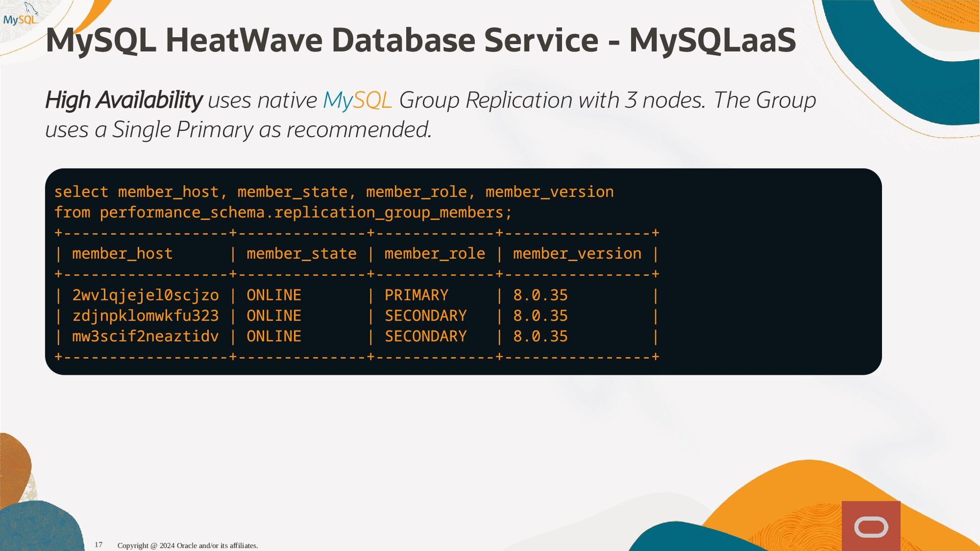Screen dimensions: 980x551
Task: Click the 'Copyright @ 2024 Oracle' footer text
Action: tap(187, 545)
